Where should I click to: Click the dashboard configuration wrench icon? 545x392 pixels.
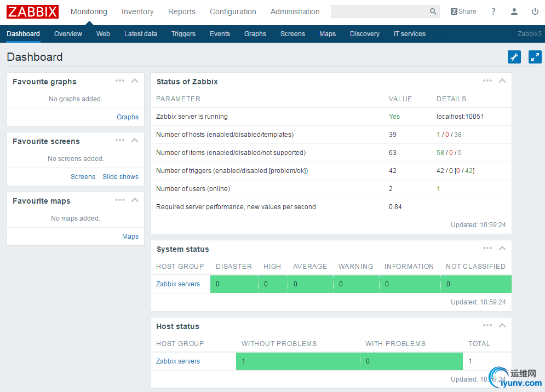(514, 57)
